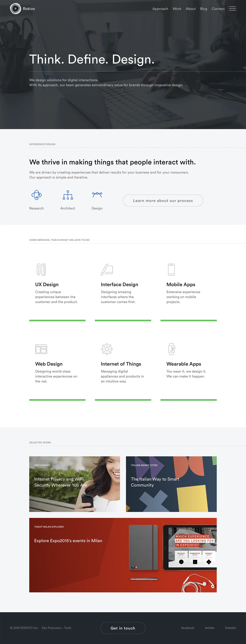The height and width of the screenshot is (644, 246).
Task: Open the twitter footer link
Action: click(x=209, y=628)
